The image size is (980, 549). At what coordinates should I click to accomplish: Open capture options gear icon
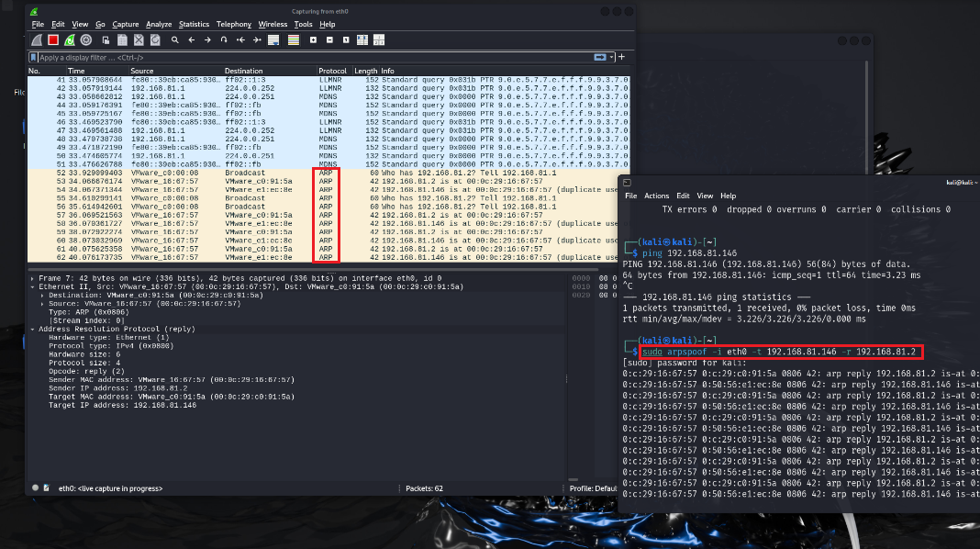(86, 40)
